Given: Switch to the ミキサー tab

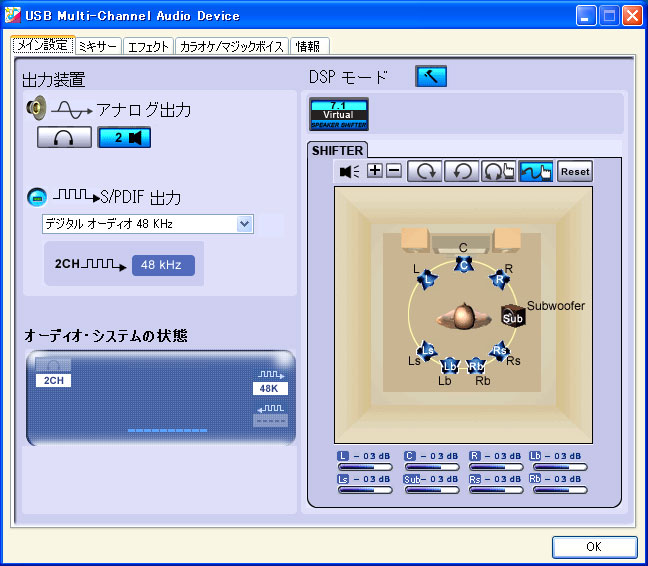Looking at the screenshot, I should tap(98, 46).
